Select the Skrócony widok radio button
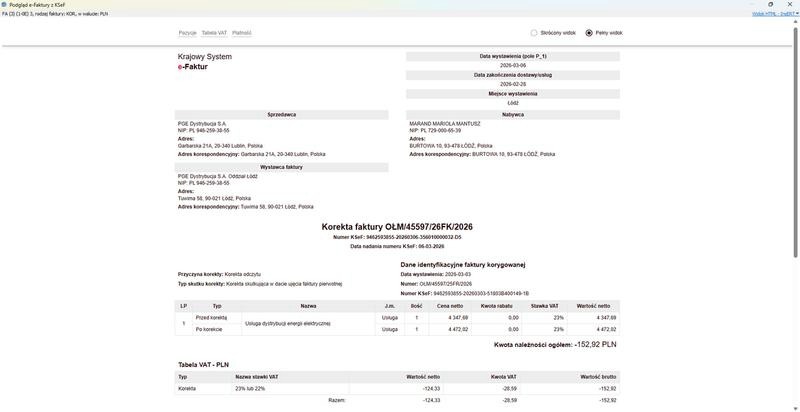This screenshot has height=412, width=800. pos(534,33)
